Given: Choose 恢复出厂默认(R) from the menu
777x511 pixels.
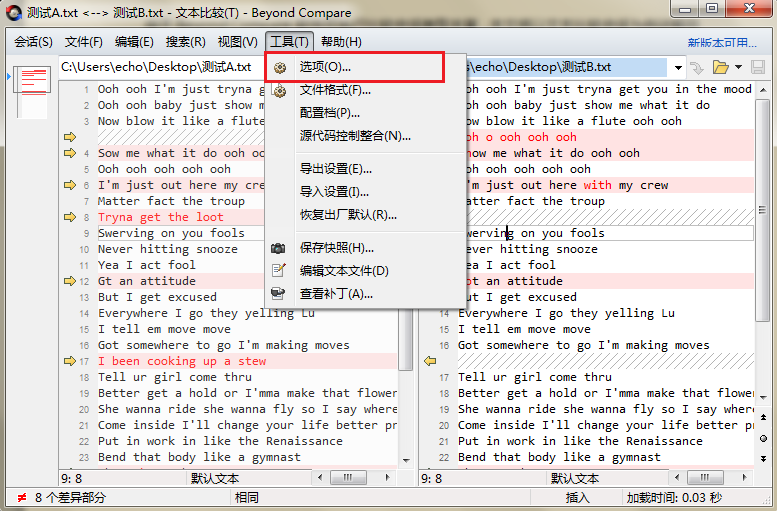Looking at the screenshot, I should (348, 215).
